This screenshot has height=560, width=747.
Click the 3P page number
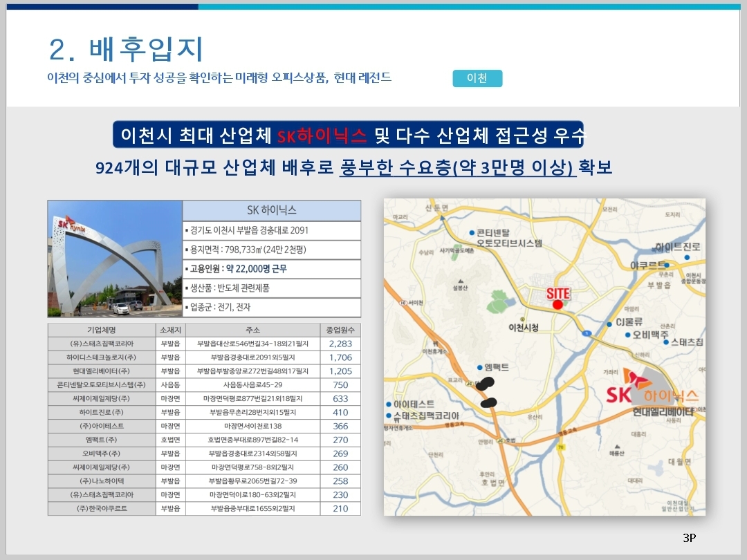coord(689,538)
